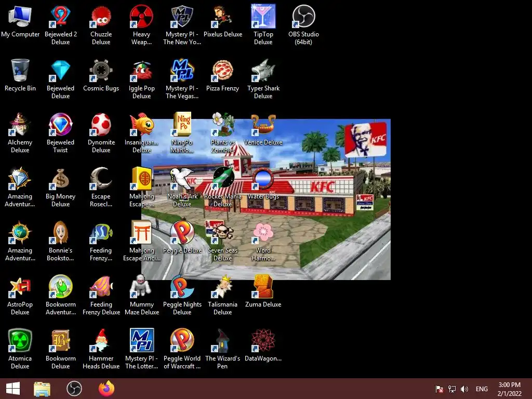Viewport: 532px width, 399px height.
Task: Open network status in system tray
Action: tap(452, 389)
